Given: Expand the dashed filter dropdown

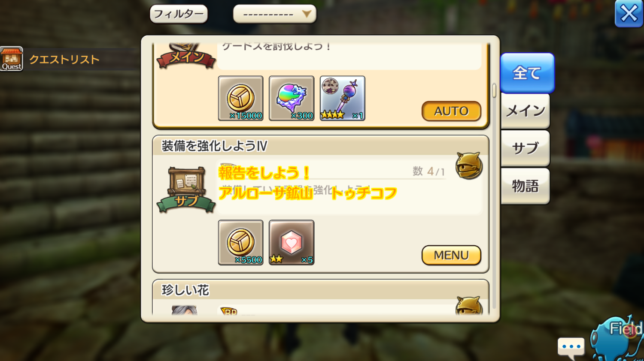Looking at the screenshot, I should tap(275, 14).
